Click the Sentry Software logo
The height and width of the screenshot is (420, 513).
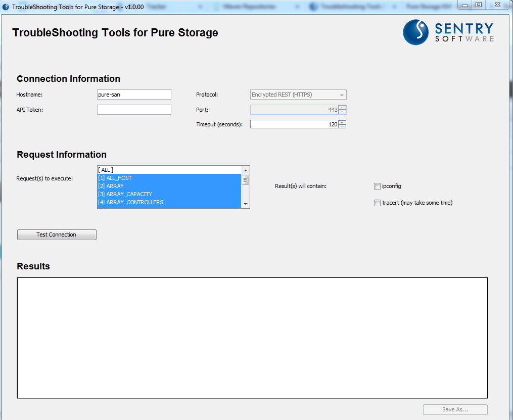[447, 32]
